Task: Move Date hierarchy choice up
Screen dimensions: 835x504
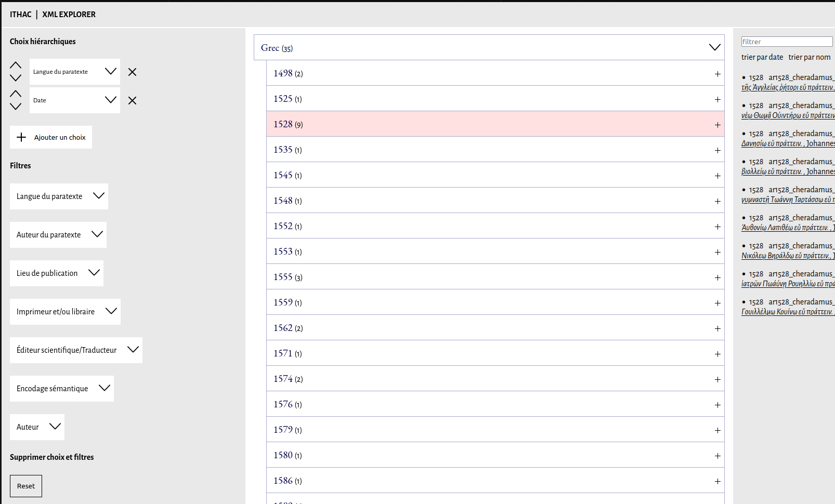Action: (x=16, y=94)
